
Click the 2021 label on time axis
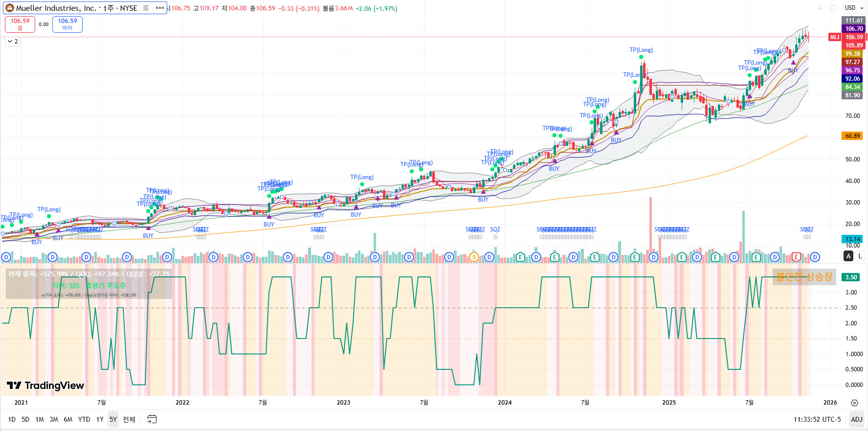point(21,403)
